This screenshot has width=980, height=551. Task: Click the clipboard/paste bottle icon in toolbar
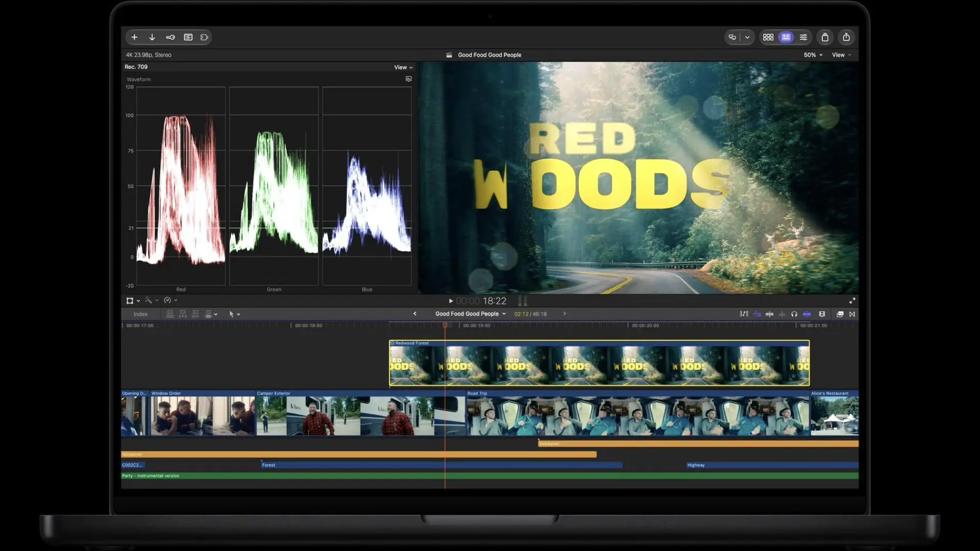point(825,37)
